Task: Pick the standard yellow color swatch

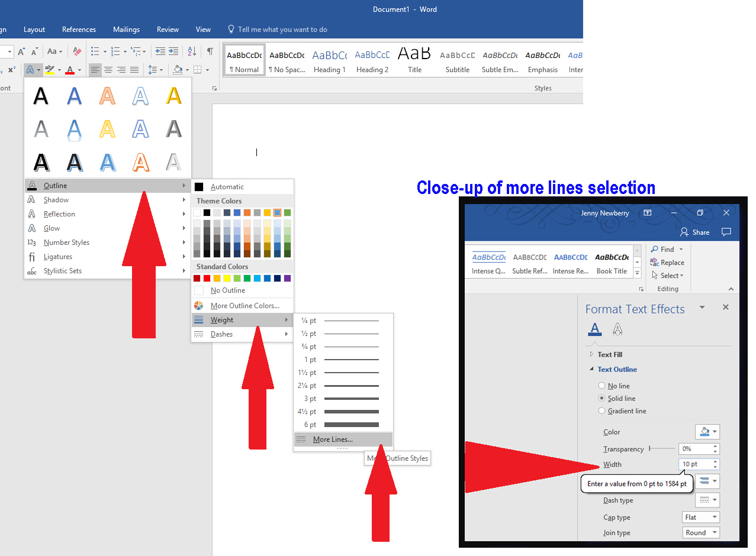Action: pos(227,278)
